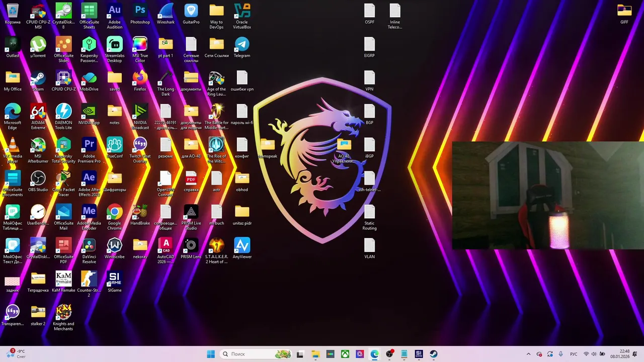Image resolution: width=644 pixels, height=362 pixels.
Task: Expand the hidden system tray icons
Action: point(528,354)
